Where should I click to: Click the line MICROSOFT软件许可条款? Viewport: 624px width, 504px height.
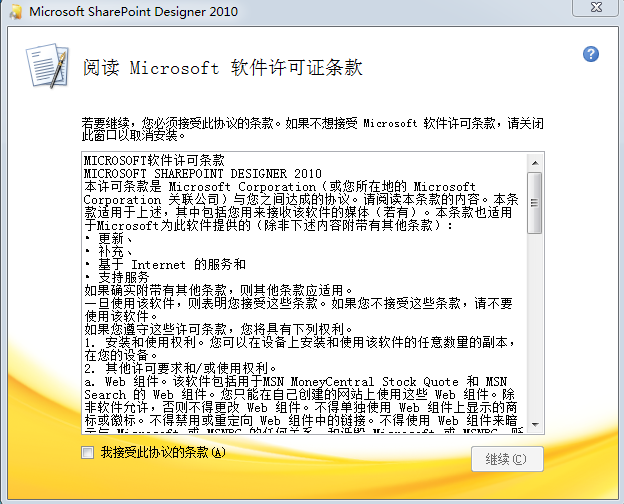[154, 161]
